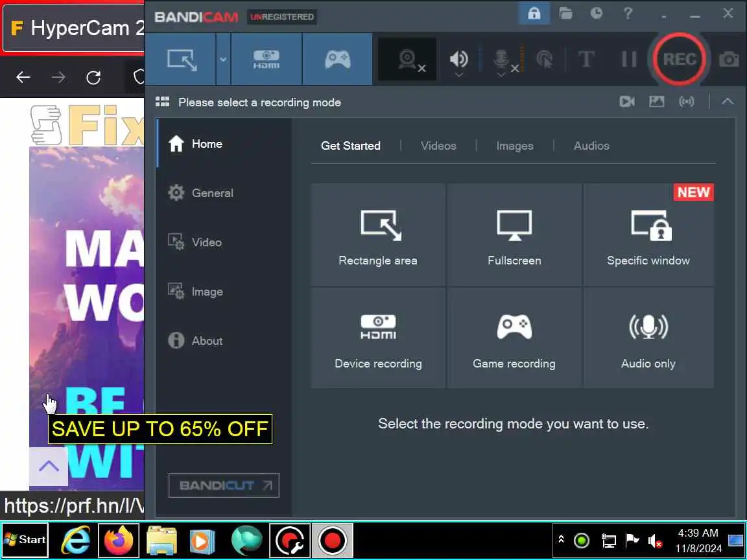This screenshot has width=747, height=560.
Task: Open the Bandicut link button
Action: point(224,485)
